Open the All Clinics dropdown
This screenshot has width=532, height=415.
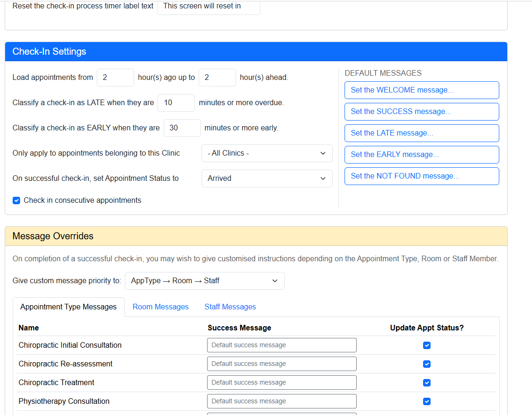tap(267, 153)
